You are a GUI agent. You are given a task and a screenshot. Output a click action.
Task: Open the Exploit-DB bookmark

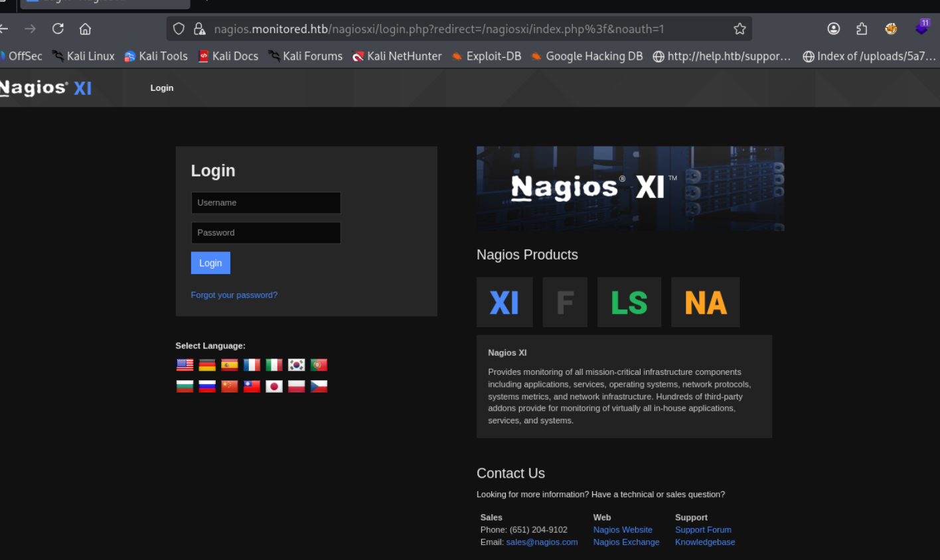[x=486, y=56]
